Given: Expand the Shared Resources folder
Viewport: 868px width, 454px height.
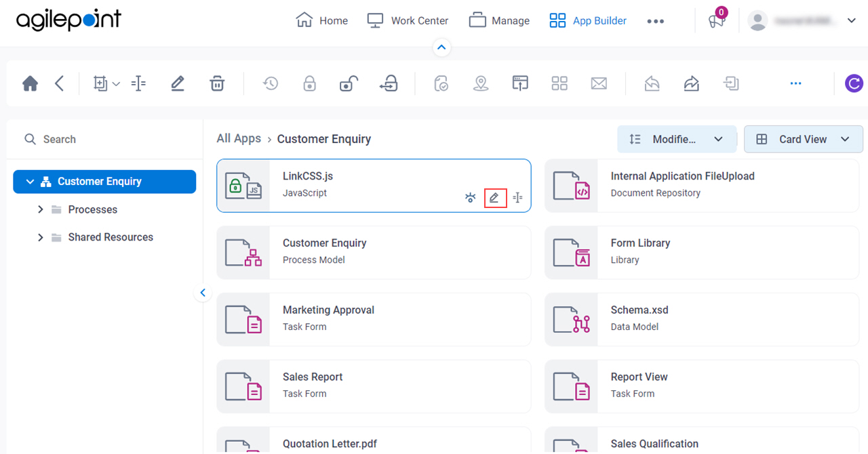Looking at the screenshot, I should (41, 237).
